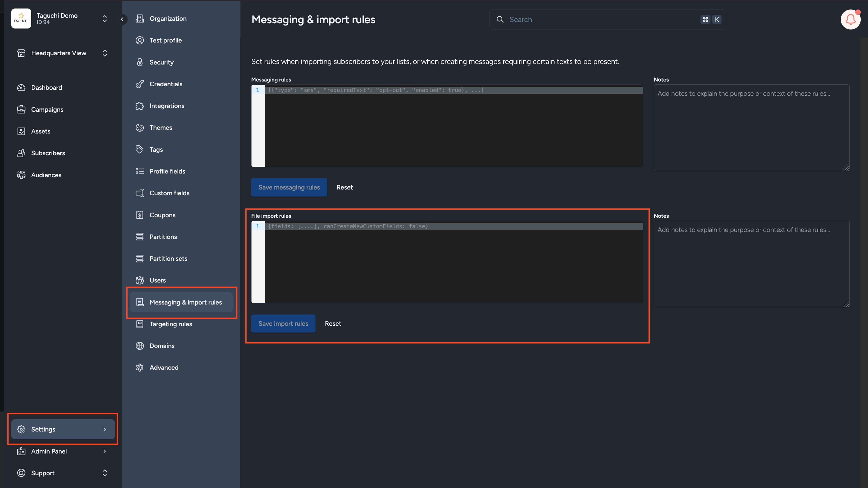Click Reset next to Save messaging rules

pyautogui.click(x=345, y=187)
